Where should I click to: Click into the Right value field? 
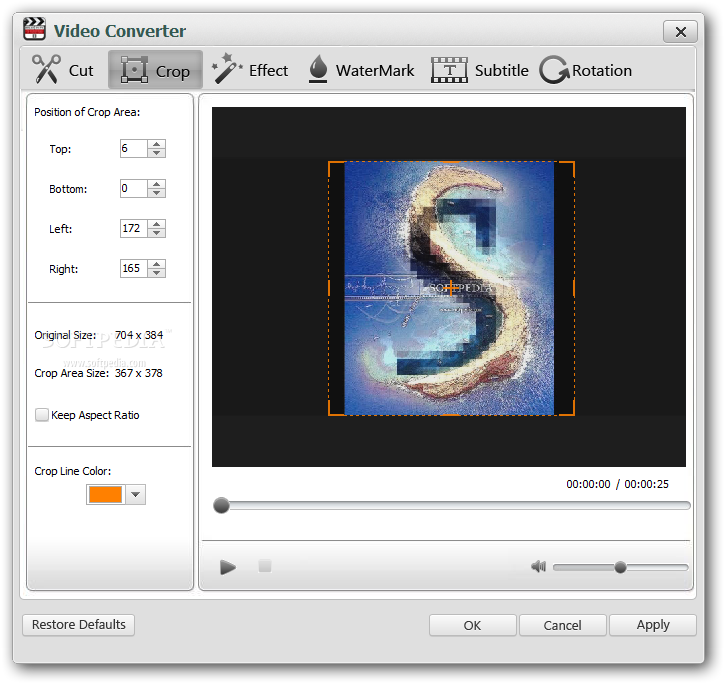coord(134,268)
